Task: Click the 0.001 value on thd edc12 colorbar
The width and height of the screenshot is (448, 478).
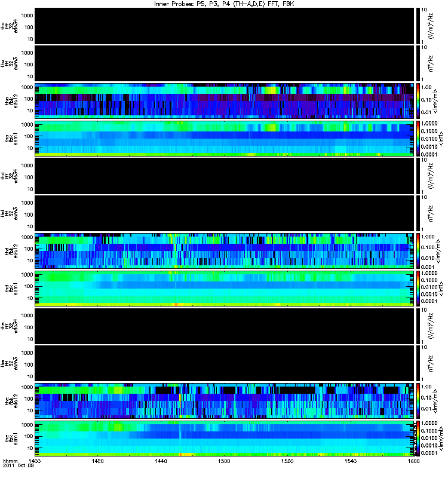Action: point(428,267)
